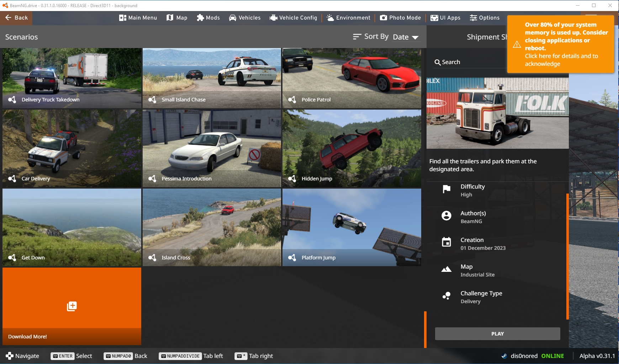Image resolution: width=619 pixels, height=364 pixels.
Task: Click the scenario list scrollbar
Action: pyautogui.click(x=425, y=329)
